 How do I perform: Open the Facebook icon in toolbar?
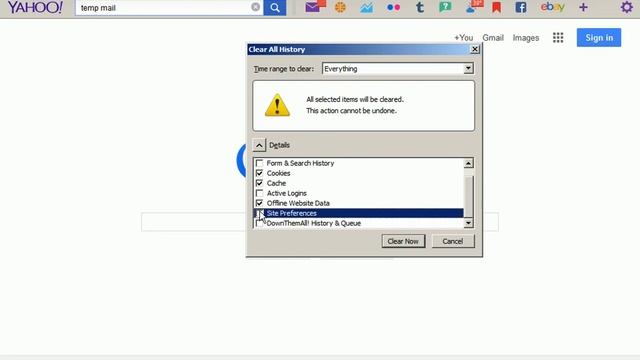520,7
